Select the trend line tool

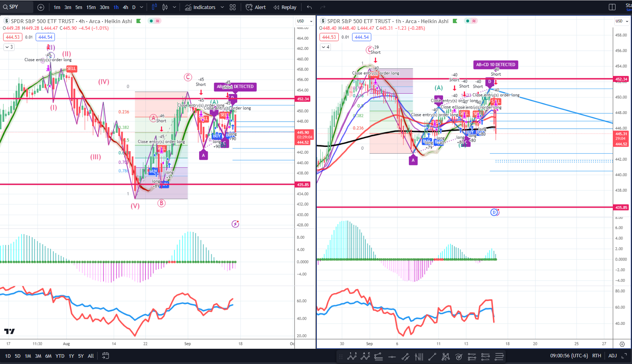coord(432,357)
